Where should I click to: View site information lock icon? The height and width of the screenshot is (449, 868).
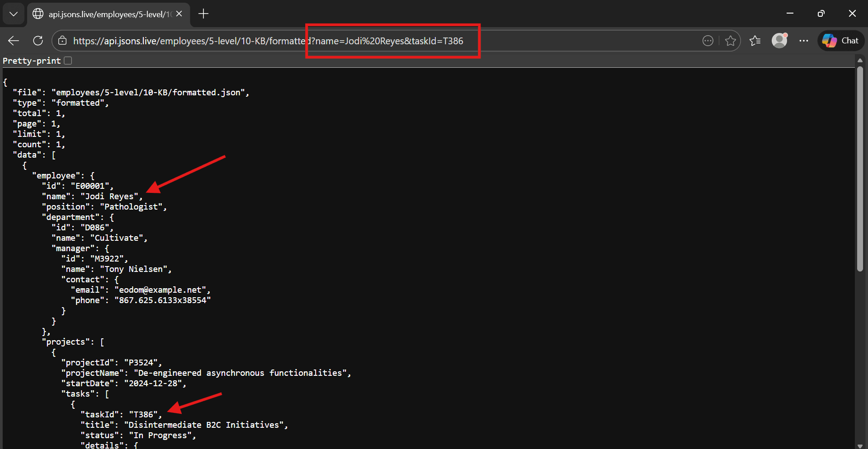pyautogui.click(x=62, y=41)
